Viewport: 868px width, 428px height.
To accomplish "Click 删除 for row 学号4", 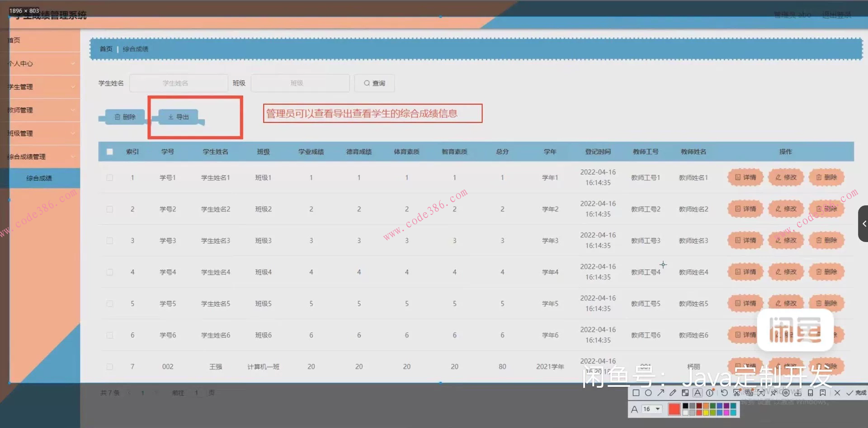I will click(826, 272).
